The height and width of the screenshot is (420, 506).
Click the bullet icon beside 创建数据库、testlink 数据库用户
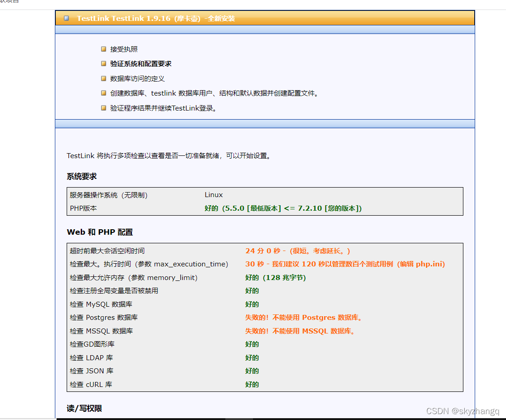[103, 93]
